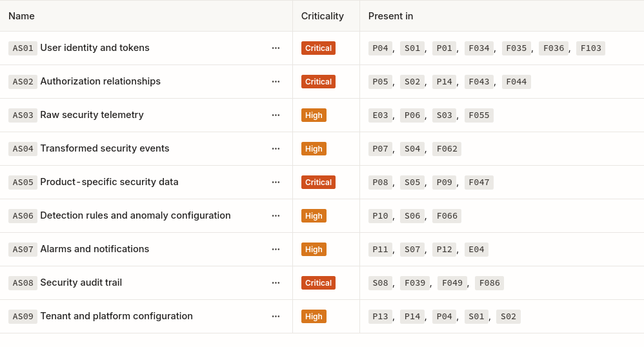Open the ellipsis menu for Security audit trail
This screenshot has height=347, width=644.
[x=276, y=283]
